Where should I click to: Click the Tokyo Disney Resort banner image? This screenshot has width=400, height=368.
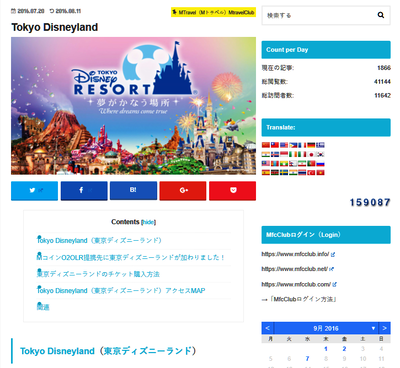click(133, 106)
